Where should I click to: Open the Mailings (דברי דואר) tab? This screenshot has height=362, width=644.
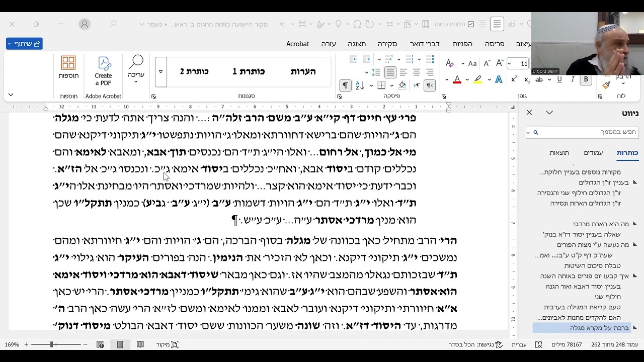[x=425, y=44]
